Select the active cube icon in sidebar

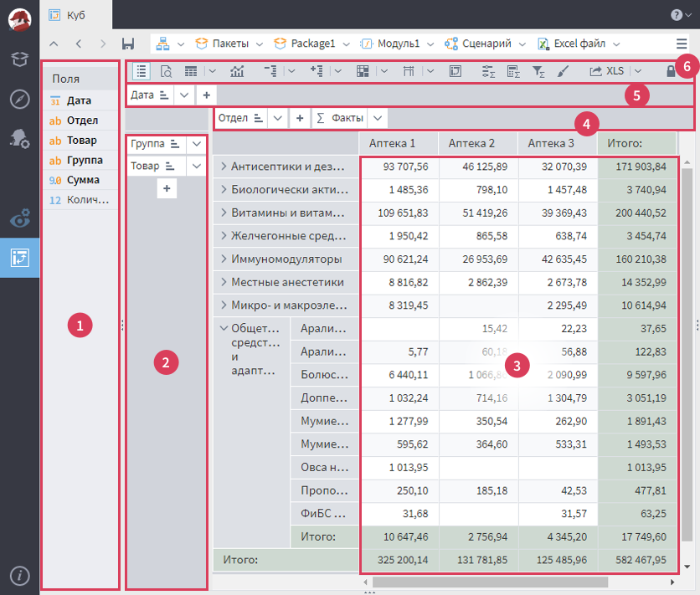(19, 258)
